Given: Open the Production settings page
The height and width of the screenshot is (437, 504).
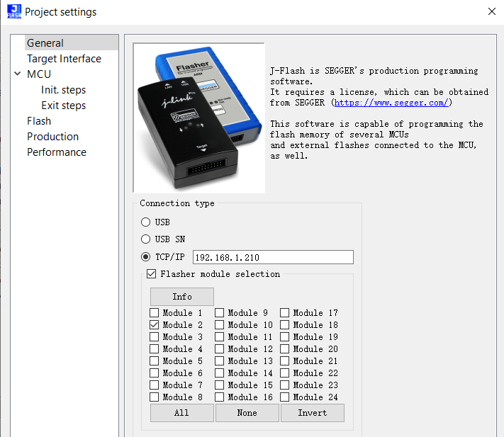Looking at the screenshot, I should [x=52, y=137].
